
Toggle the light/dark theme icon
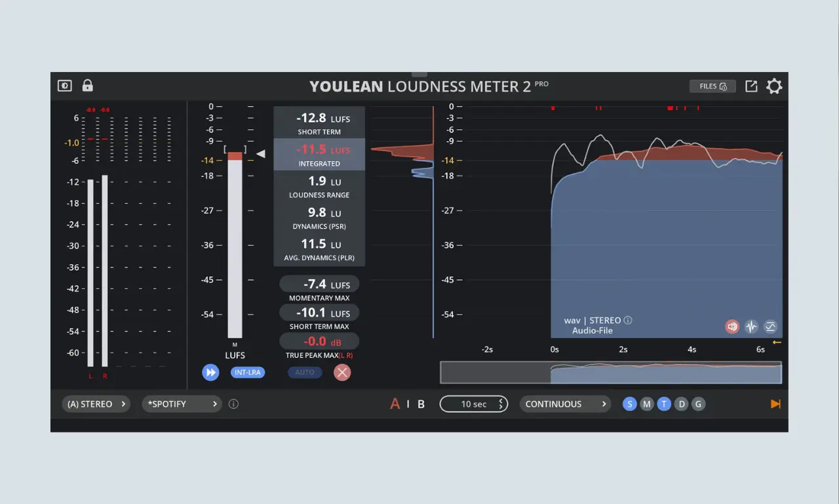64,86
